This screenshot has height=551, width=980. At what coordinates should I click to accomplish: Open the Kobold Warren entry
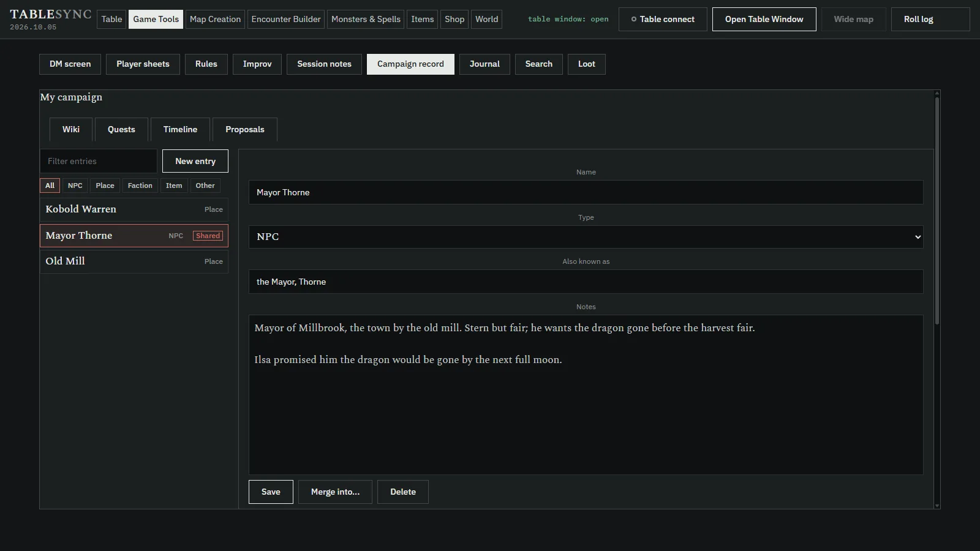pyautogui.click(x=134, y=209)
